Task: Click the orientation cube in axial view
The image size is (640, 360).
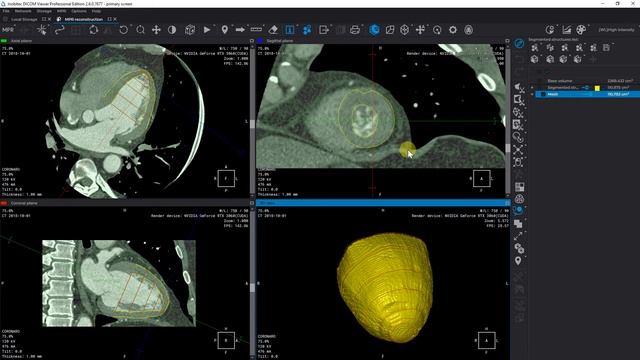Action: (226, 179)
